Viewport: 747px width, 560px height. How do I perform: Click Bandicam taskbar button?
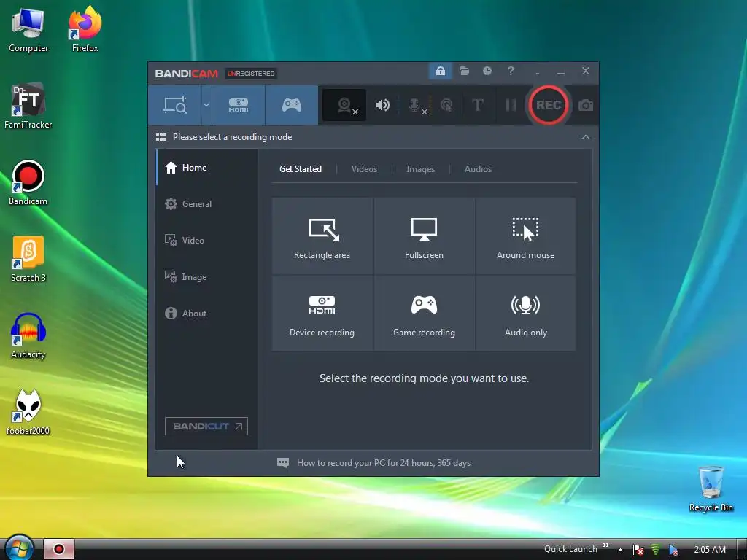tap(59, 549)
